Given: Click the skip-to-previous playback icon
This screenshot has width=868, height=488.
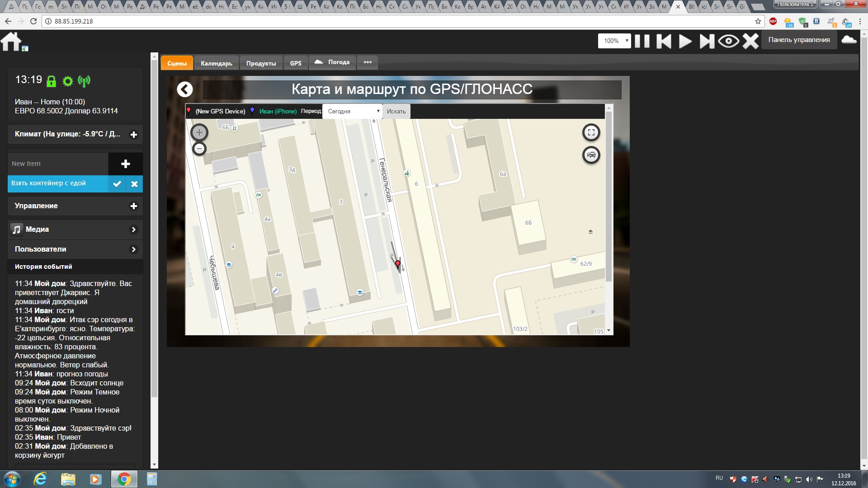Looking at the screenshot, I should coord(664,41).
